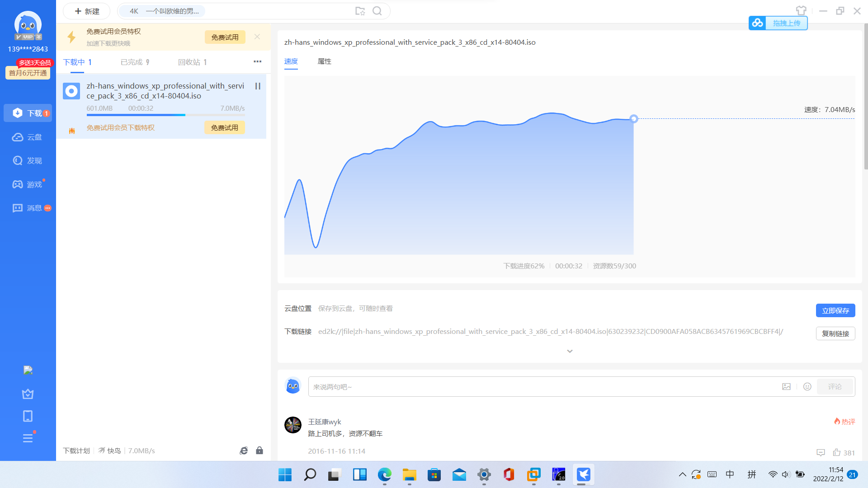Open the 游戏 games sidebar section
Screen dimensions: 868x488
tap(28, 184)
